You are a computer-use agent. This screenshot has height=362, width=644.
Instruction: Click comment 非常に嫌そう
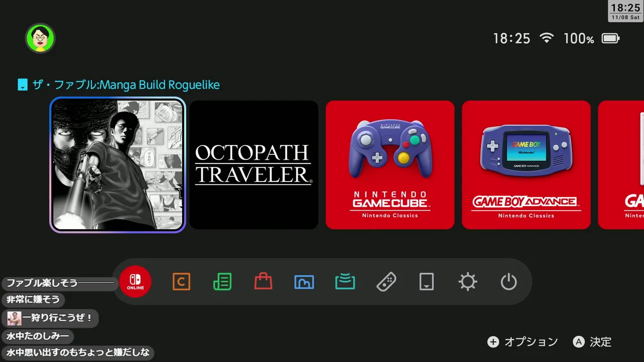[x=33, y=300]
